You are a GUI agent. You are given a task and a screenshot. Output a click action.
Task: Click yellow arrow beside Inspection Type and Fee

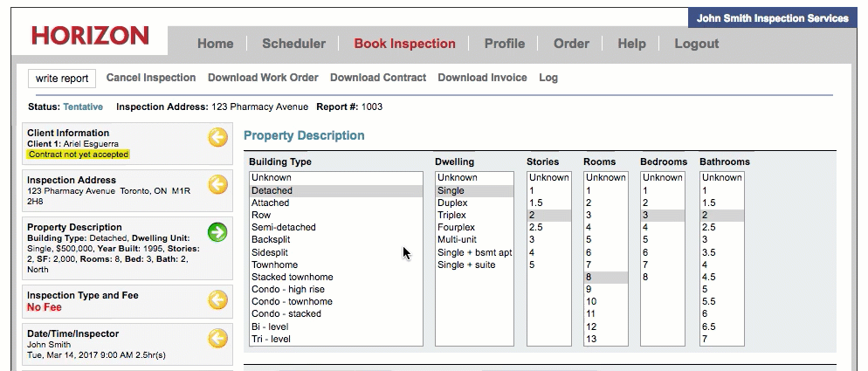[217, 299]
